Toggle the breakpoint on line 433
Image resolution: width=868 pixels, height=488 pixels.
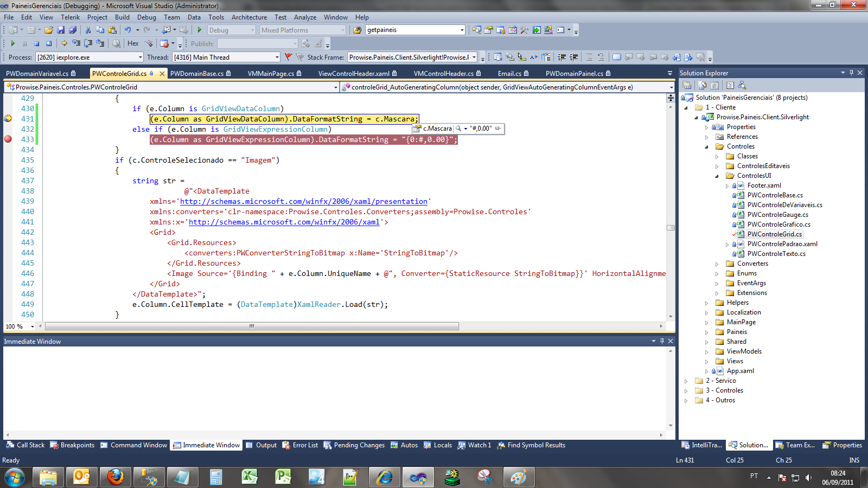point(8,139)
